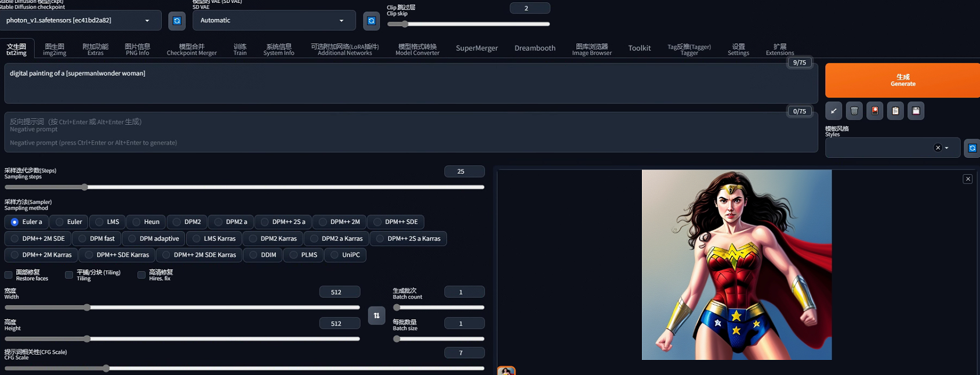Screen dimensions: 980x375
Task: Open the Additional Networks tab
Action: (x=344, y=49)
